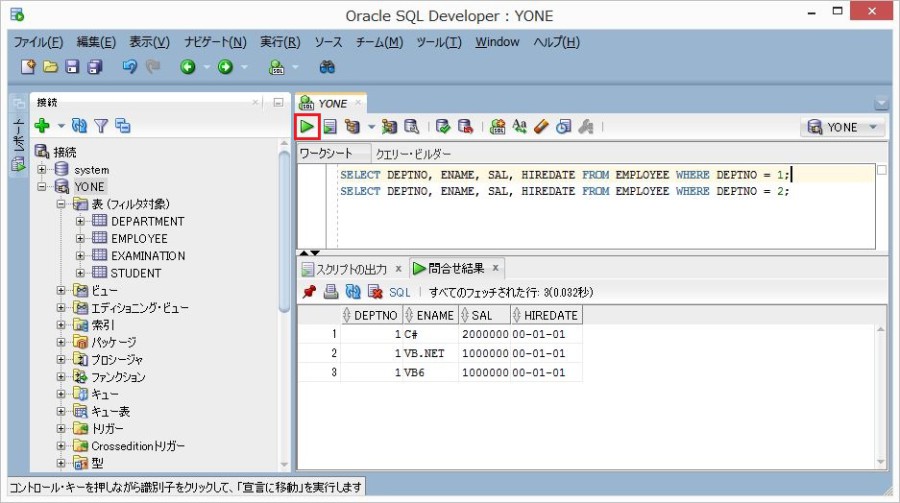Click the New file icon
The width and height of the screenshot is (900, 503).
28,67
